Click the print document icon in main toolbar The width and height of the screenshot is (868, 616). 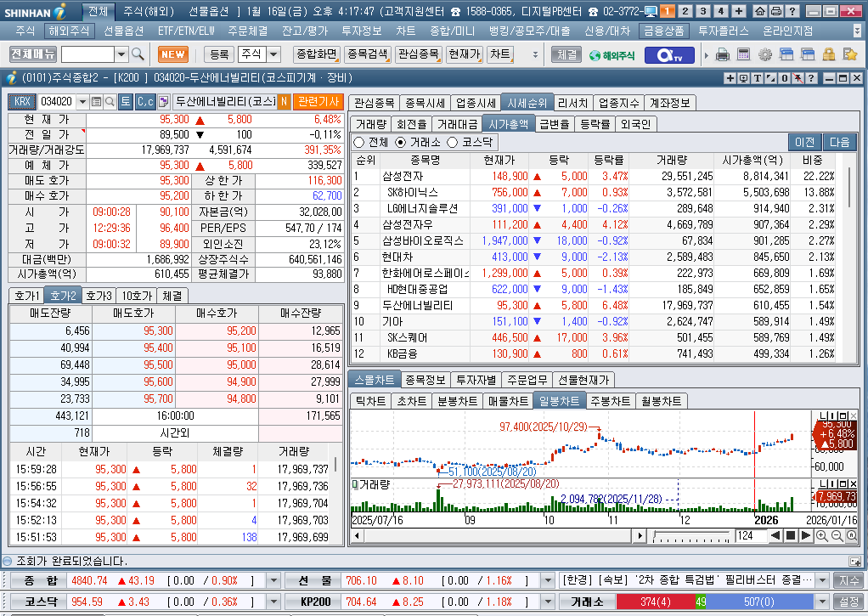click(x=723, y=55)
